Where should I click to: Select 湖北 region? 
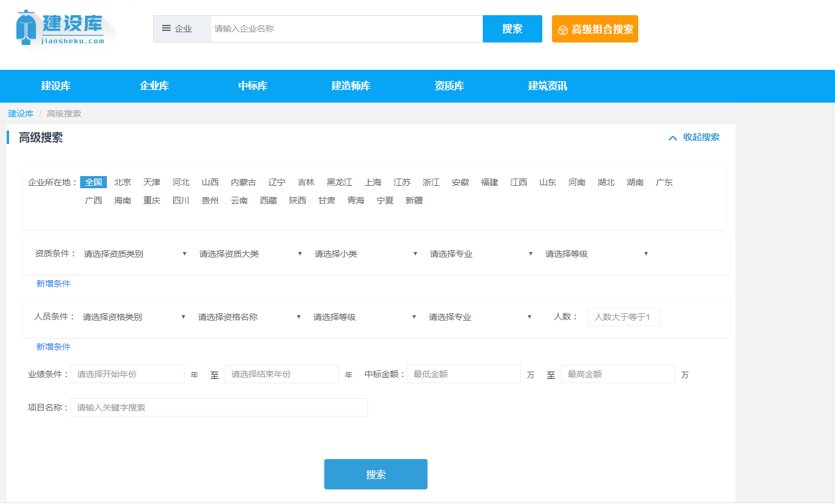pos(606,182)
